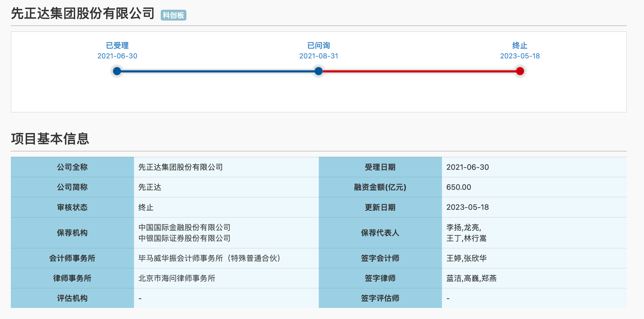Screen dimensions: 644x319
Task: Click the 终止 stage label at the top
Action: [x=520, y=45]
